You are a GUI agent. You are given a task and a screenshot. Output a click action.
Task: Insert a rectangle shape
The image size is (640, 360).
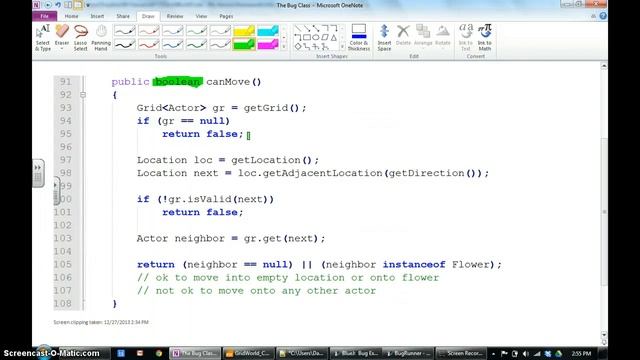[307, 37]
